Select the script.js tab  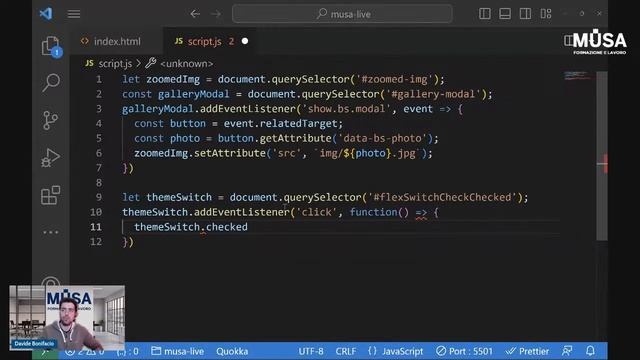coord(204,41)
